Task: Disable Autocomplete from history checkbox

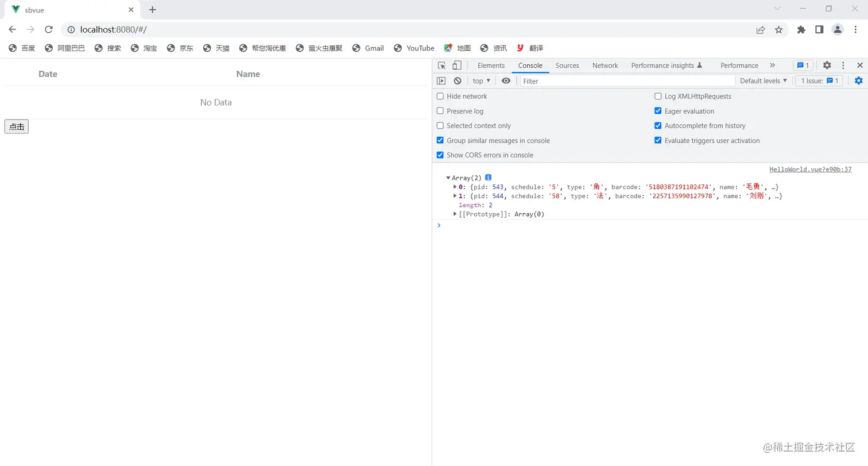Action: (x=658, y=125)
